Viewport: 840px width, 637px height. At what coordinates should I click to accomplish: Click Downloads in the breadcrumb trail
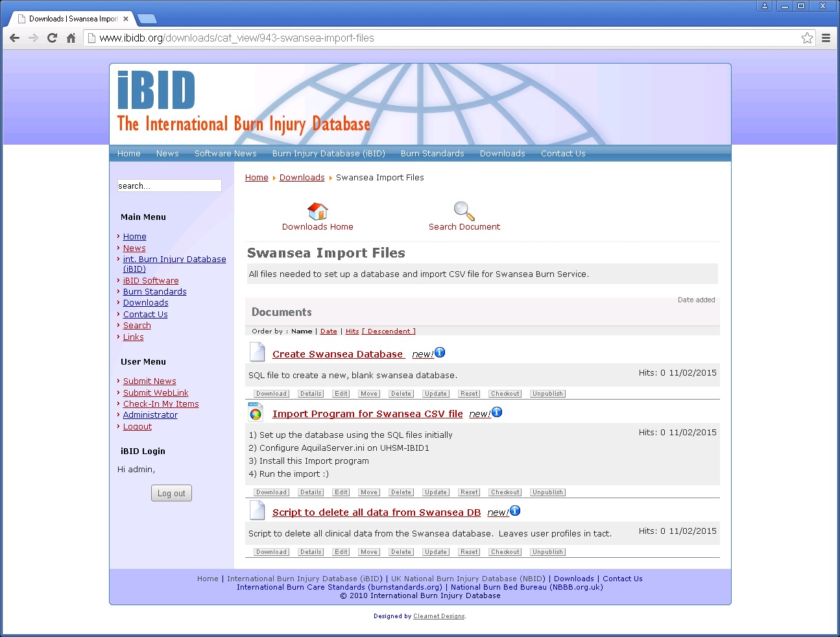coord(302,178)
